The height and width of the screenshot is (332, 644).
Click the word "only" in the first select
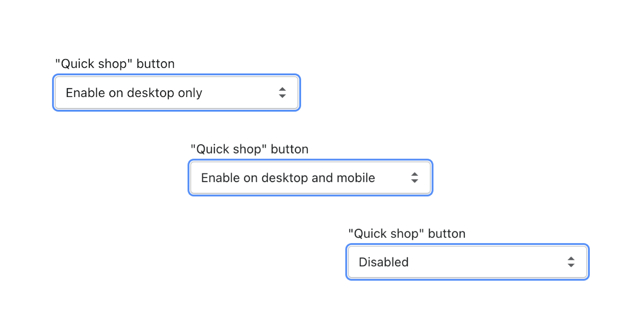190,93
